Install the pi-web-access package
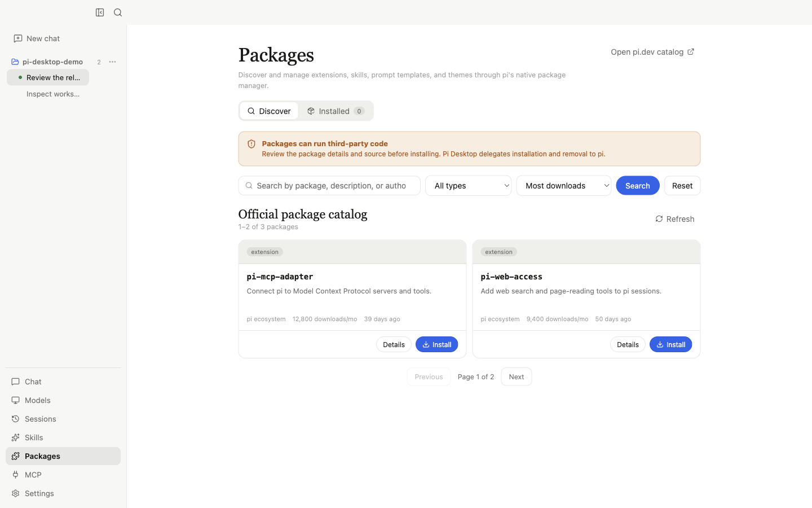 [x=671, y=344]
